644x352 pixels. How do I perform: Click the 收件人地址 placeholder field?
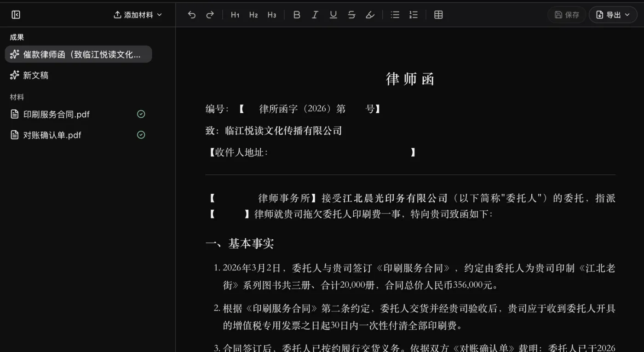(x=313, y=152)
